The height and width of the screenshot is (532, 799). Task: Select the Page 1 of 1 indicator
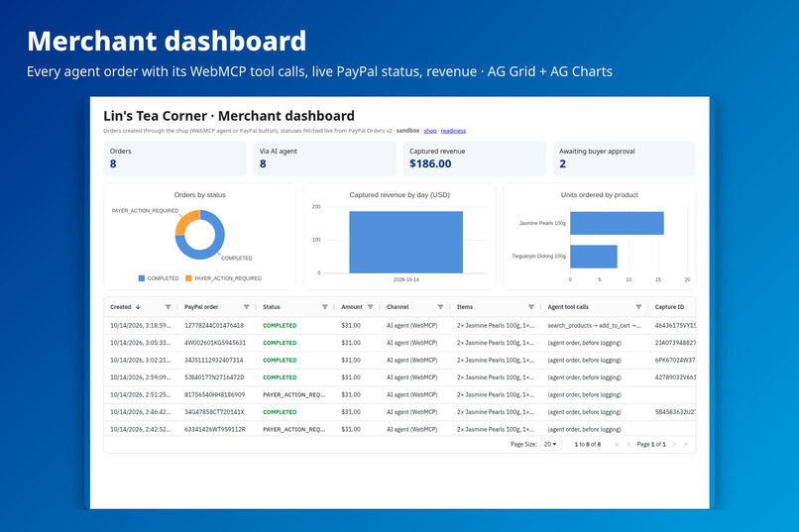click(x=651, y=445)
